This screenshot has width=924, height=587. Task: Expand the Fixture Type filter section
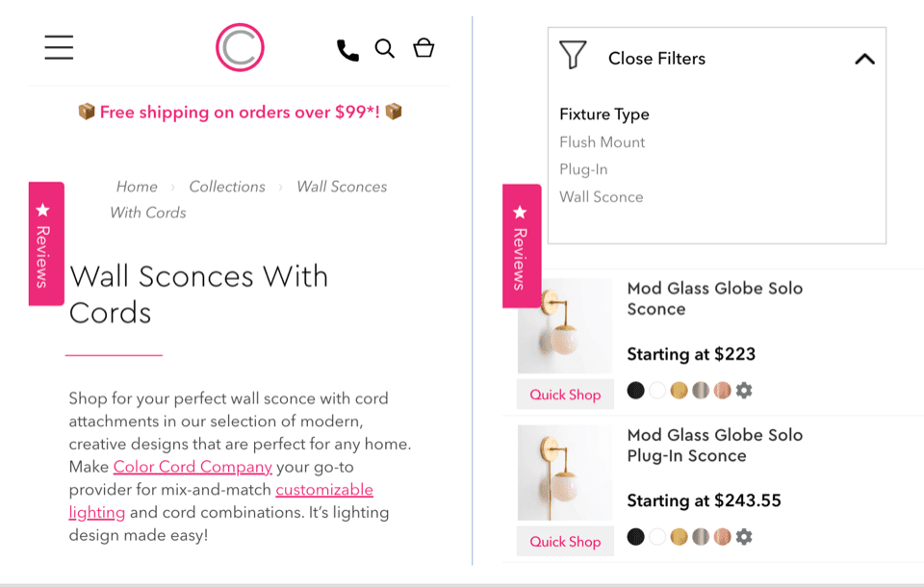click(x=604, y=114)
